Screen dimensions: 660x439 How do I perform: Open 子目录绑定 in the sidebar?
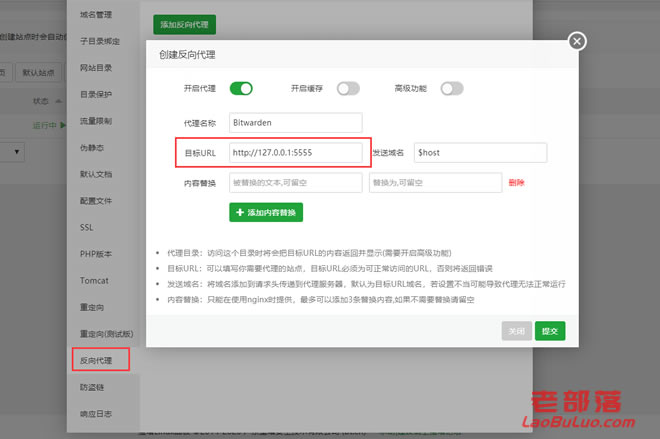click(x=100, y=41)
